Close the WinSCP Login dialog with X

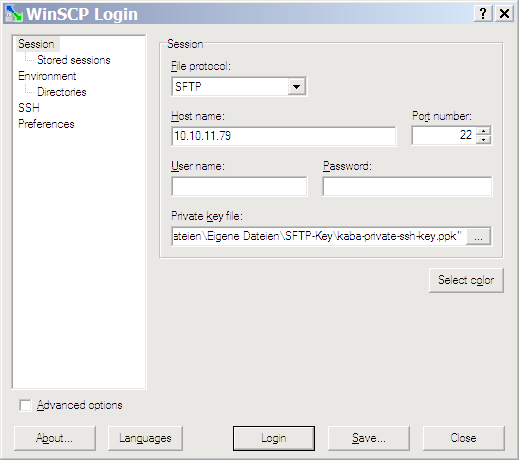pos(504,14)
